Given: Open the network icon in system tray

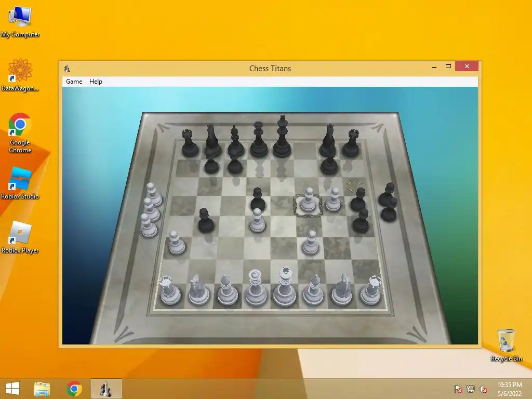Looking at the screenshot, I should click(x=471, y=389).
